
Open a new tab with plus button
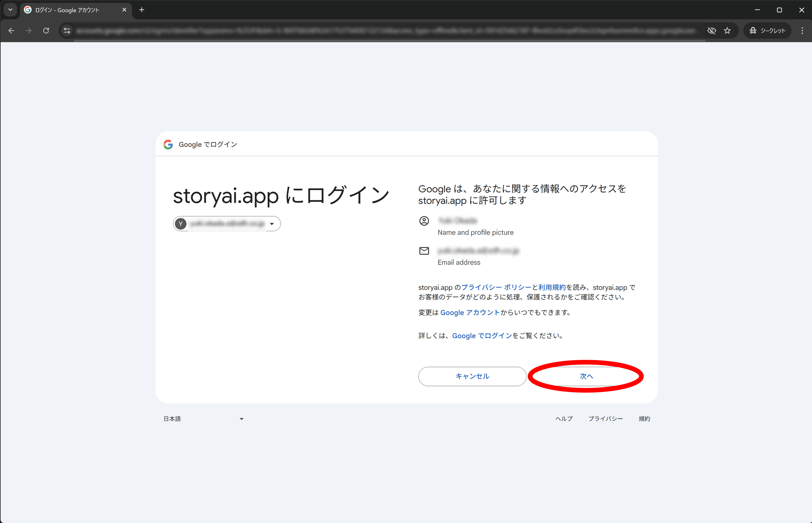tap(142, 10)
